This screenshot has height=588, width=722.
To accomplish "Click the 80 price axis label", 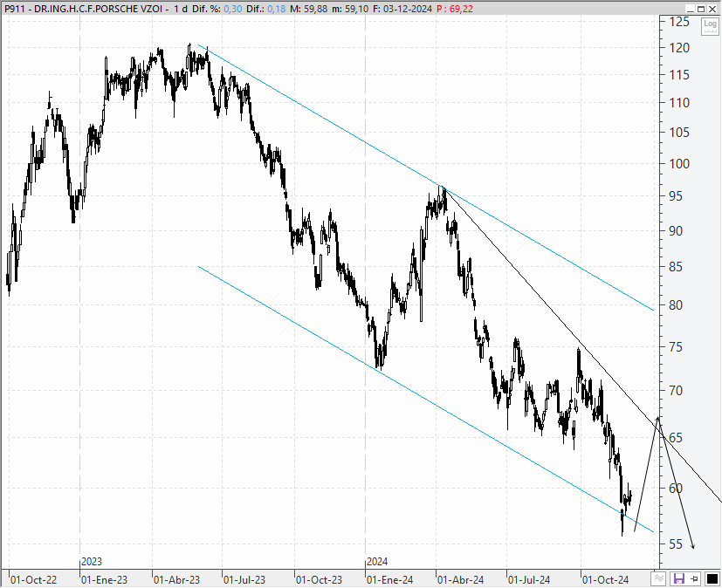I will pos(676,305).
